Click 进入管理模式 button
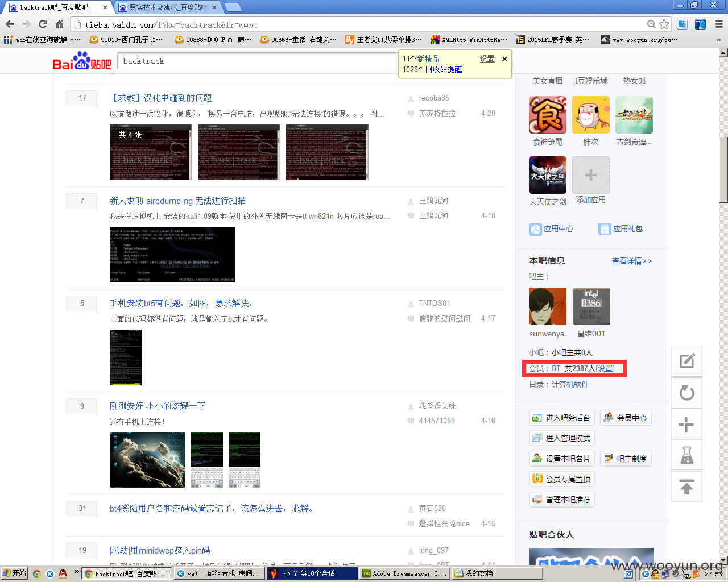This screenshot has height=582, width=728. point(562,438)
